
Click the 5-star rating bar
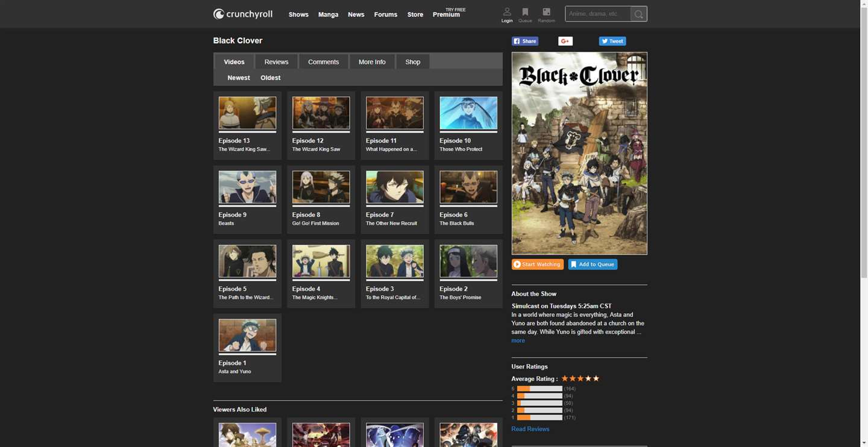(539, 389)
